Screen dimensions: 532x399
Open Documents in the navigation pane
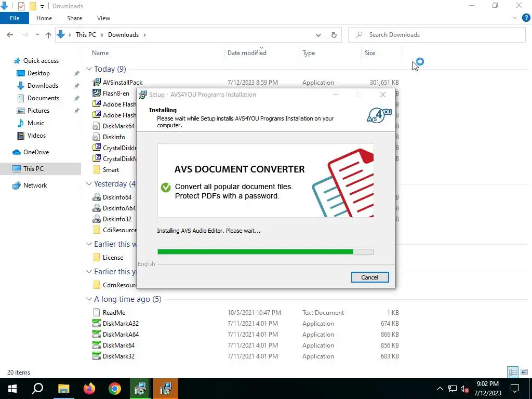[x=43, y=98]
